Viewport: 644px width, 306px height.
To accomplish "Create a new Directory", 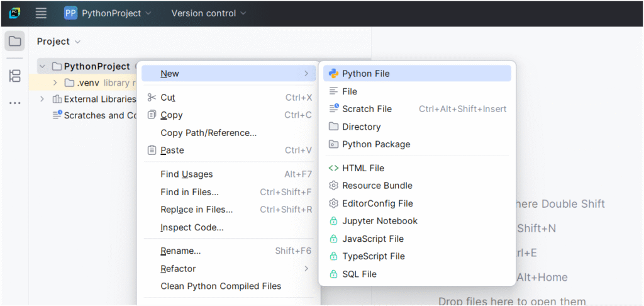I will coord(418,127).
